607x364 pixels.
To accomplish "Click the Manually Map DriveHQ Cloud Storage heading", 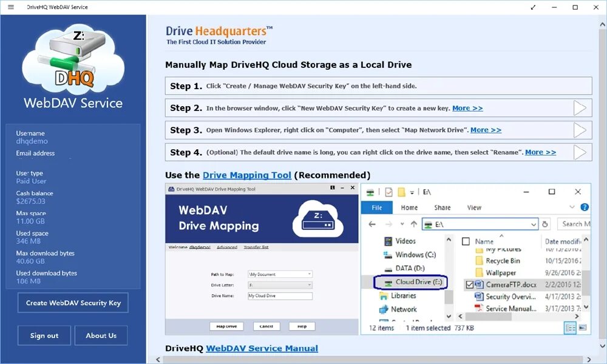I will (288, 64).
